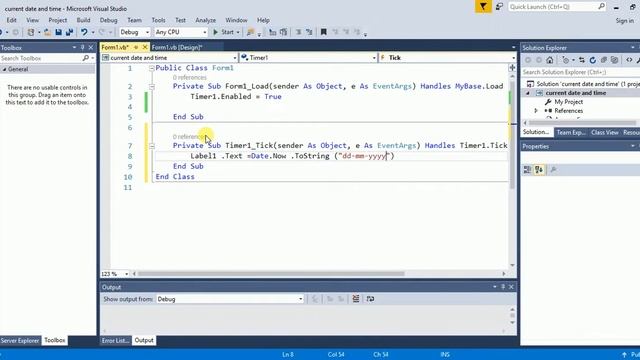The height and width of the screenshot is (360, 640).
Task: Click the Uncomment selected lines icon
Action: click(x=309, y=32)
